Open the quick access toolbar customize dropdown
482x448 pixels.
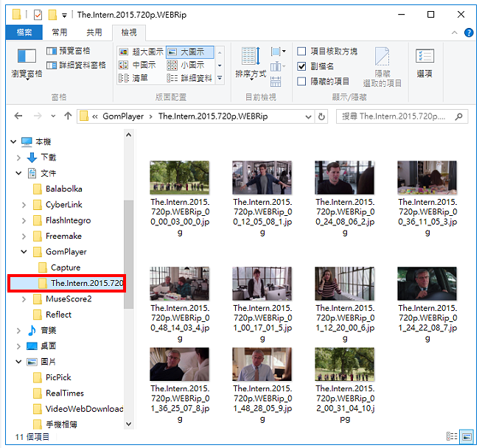point(64,15)
